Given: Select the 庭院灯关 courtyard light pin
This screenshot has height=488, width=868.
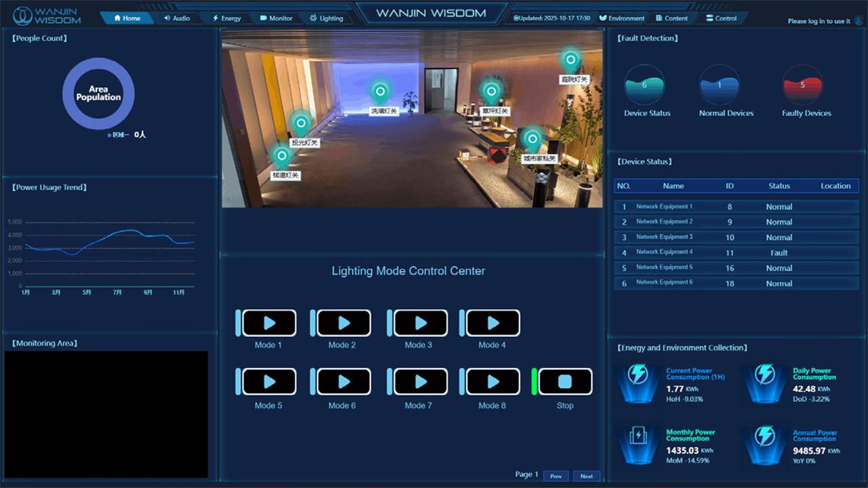Looking at the screenshot, I should pos(571,60).
